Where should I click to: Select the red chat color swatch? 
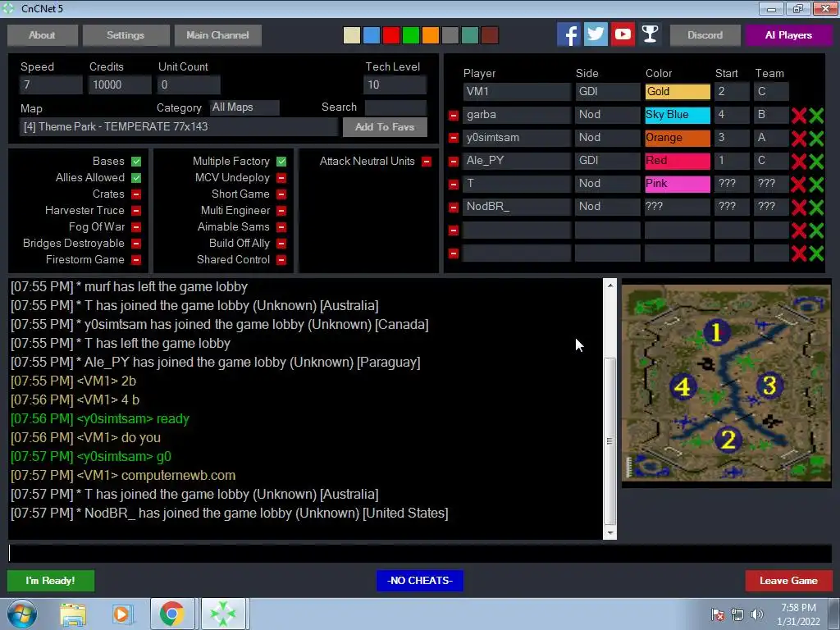tap(391, 35)
